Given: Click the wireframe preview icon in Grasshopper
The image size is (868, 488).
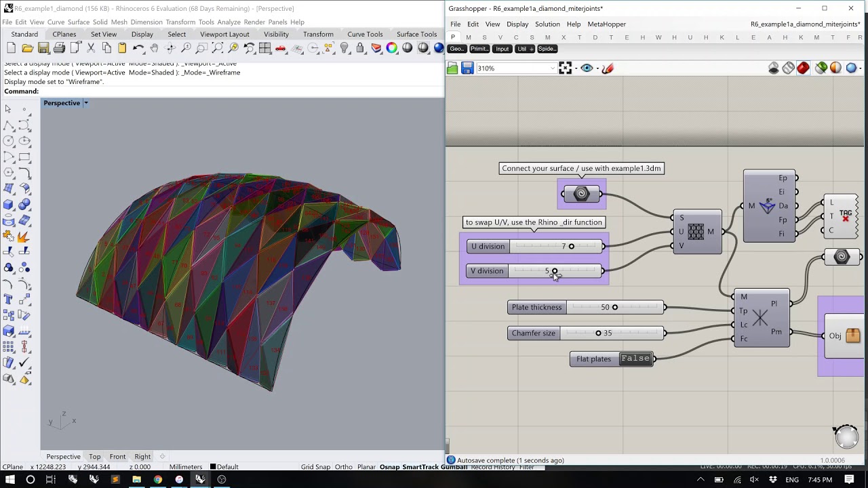Looking at the screenshot, I should click(788, 68).
